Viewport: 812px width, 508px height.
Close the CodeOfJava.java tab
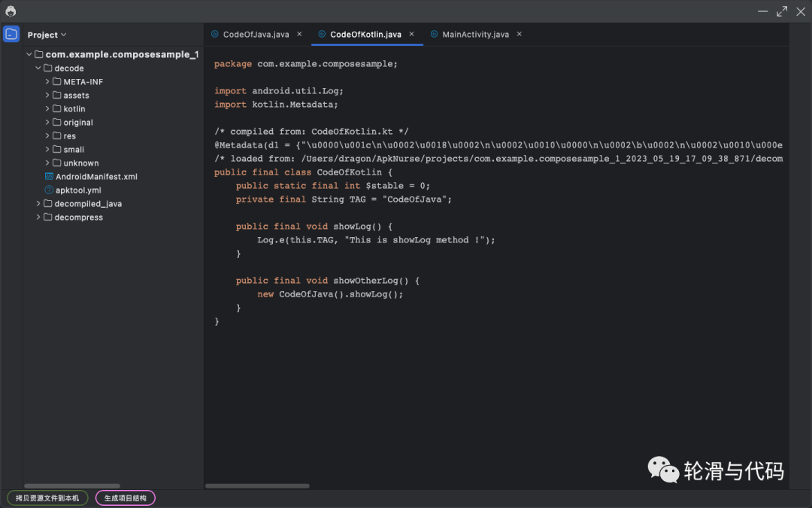[299, 34]
